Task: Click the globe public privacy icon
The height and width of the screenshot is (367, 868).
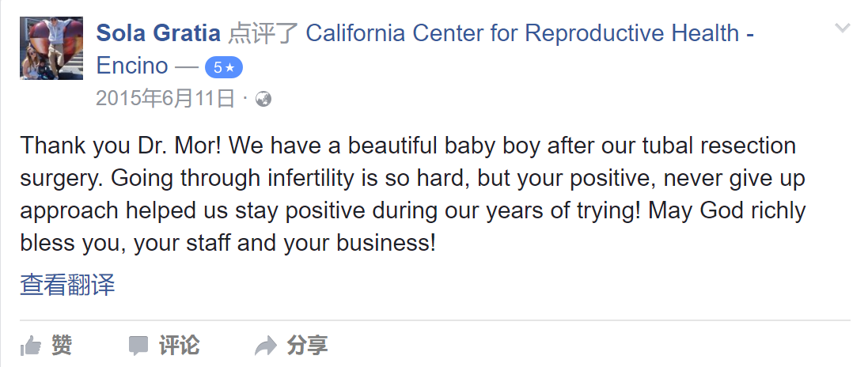Action: (x=263, y=99)
